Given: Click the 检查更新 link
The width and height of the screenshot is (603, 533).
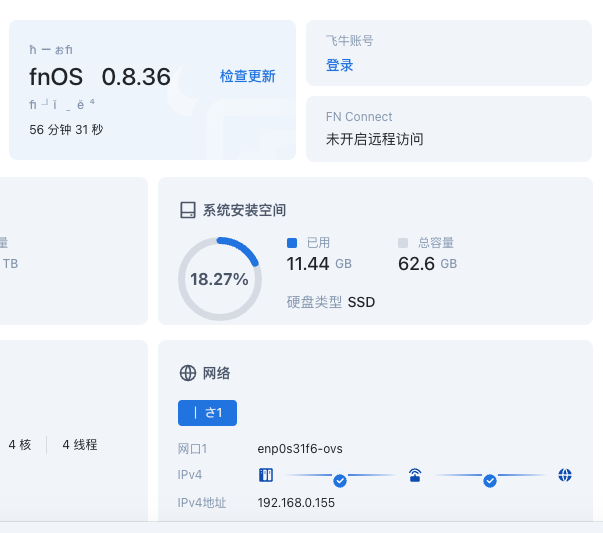Looking at the screenshot, I should [247, 76].
